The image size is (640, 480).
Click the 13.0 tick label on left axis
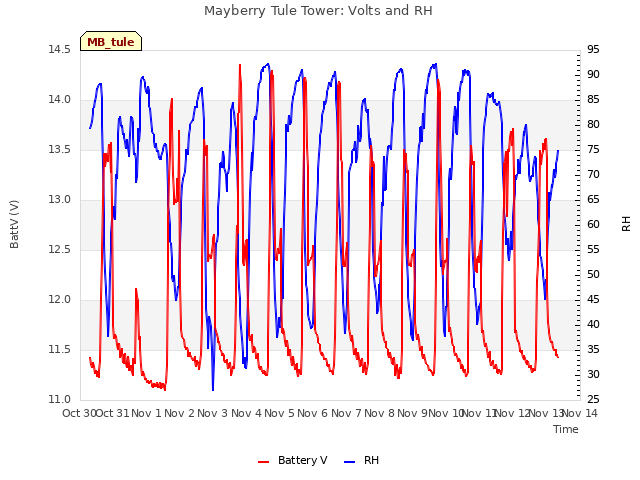click(x=60, y=200)
